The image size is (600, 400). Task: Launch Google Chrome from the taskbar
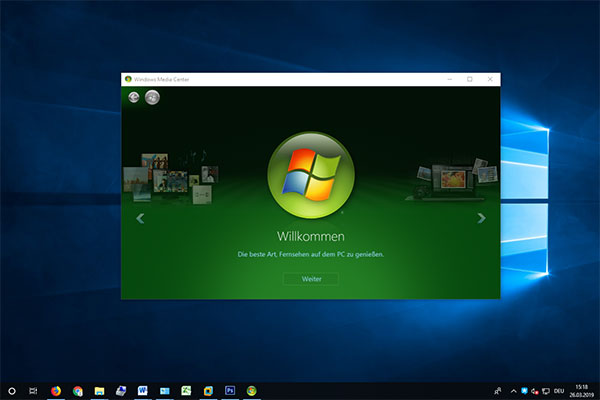click(x=78, y=391)
